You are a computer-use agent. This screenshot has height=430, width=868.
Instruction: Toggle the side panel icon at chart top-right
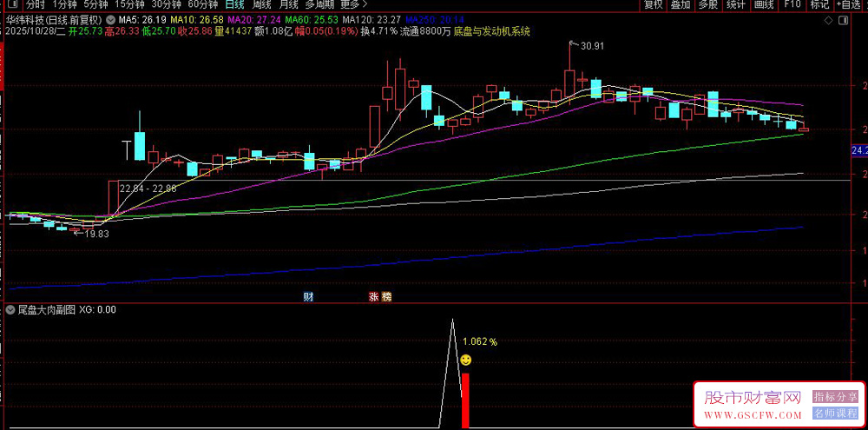(x=843, y=21)
